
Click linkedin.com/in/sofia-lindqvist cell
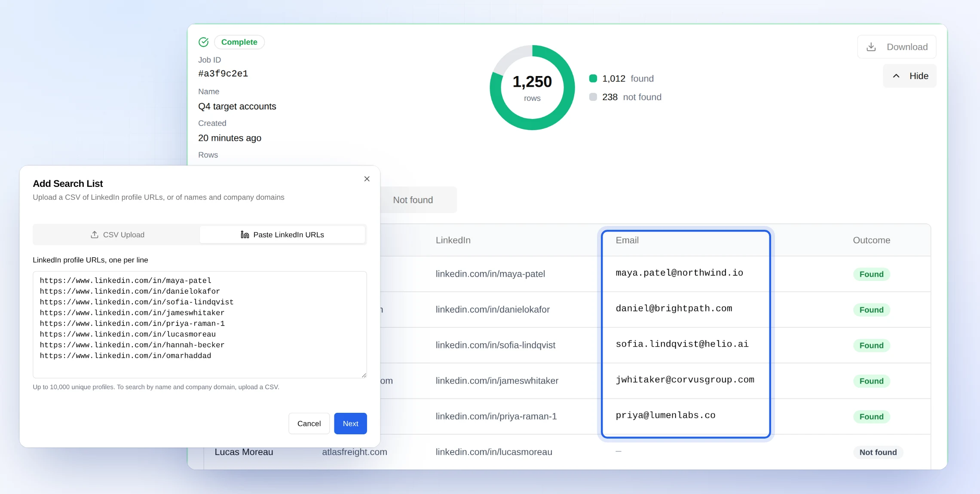coord(496,345)
